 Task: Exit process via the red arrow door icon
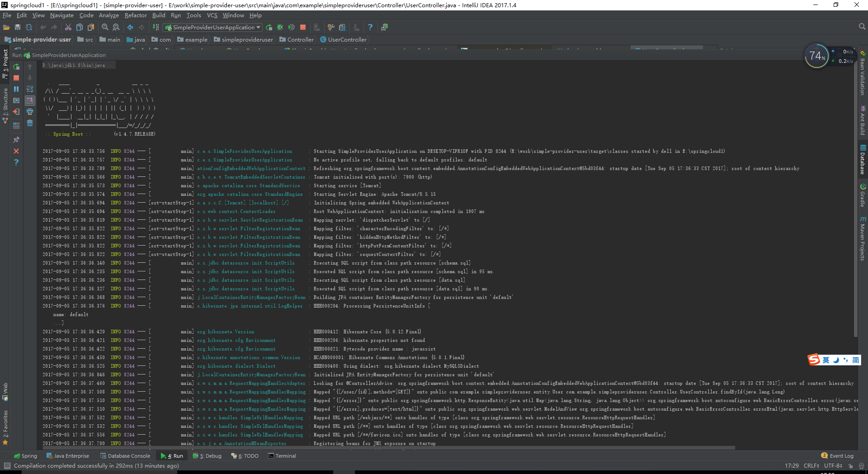[16, 112]
